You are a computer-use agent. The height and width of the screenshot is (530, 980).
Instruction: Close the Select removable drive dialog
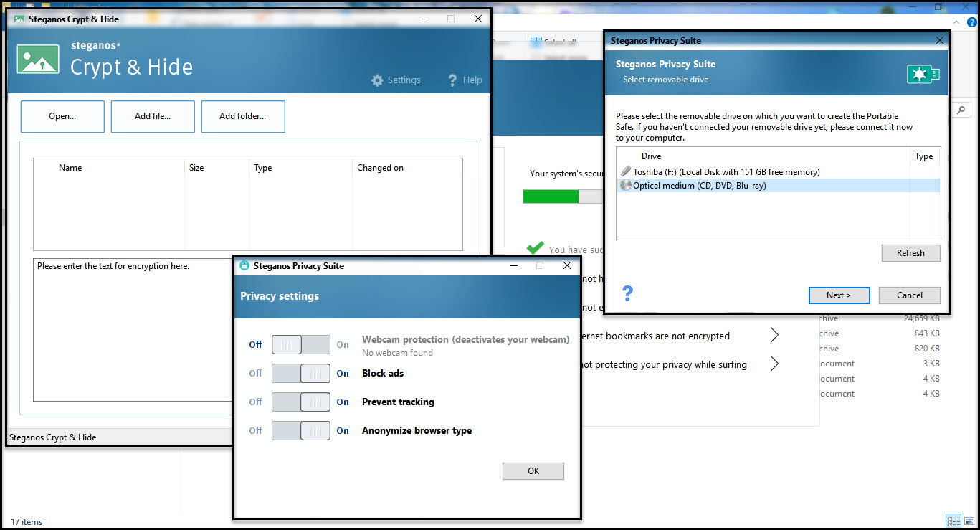coord(939,41)
